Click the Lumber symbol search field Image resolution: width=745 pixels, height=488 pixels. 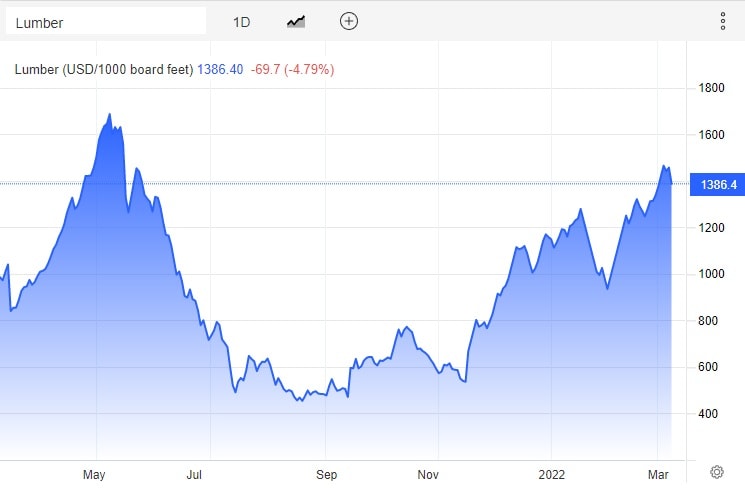click(105, 21)
